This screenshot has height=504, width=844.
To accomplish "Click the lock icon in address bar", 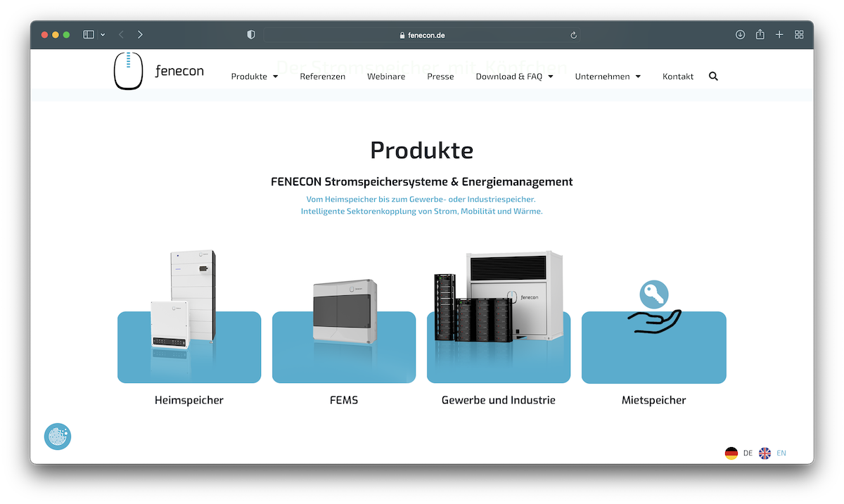I will click(402, 35).
